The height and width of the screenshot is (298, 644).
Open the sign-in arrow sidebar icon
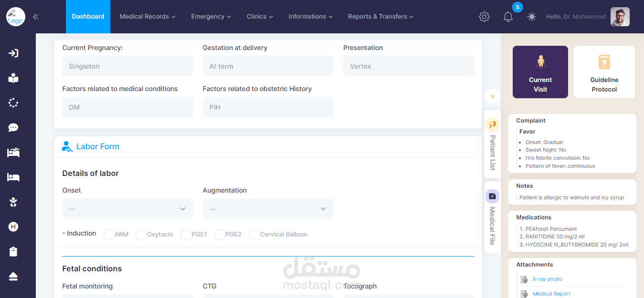(x=13, y=53)
